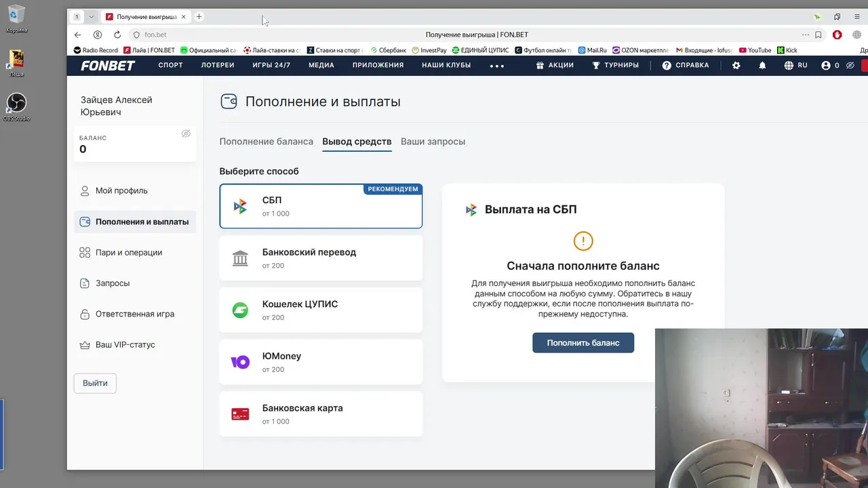Select Банковский перевод withdrawal method
This screenshot has width=868, height=488.
pyautogui.click(x=321, y=258)
